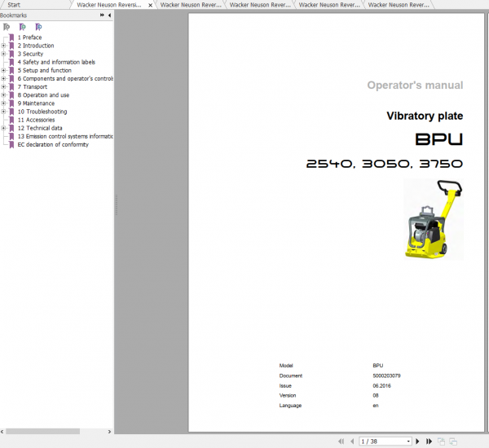Switch to the second Wacker Neuson tab

tap(191, 5)
